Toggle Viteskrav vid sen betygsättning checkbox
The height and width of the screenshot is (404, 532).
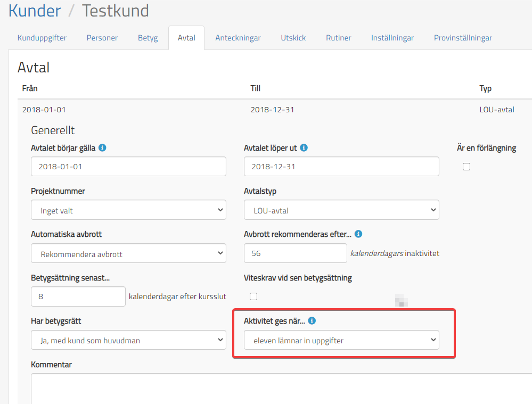pyautogui.click(x=253, y=296)
